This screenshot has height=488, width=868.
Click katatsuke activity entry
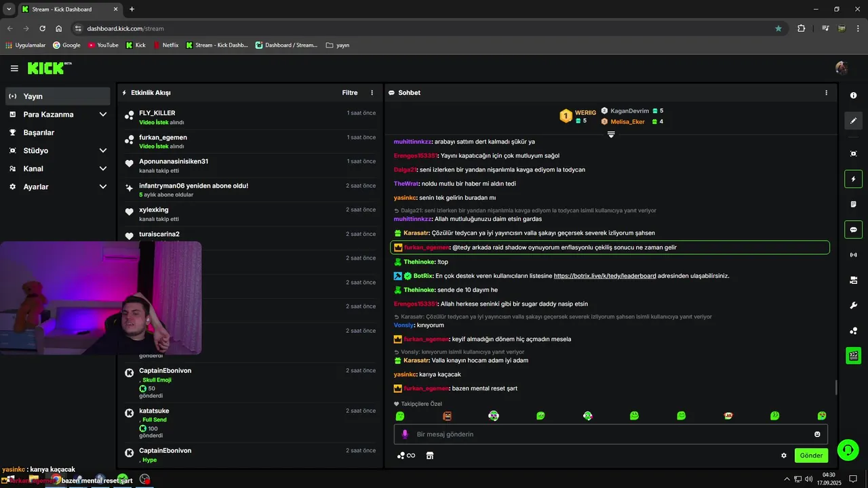pos(250,424)
